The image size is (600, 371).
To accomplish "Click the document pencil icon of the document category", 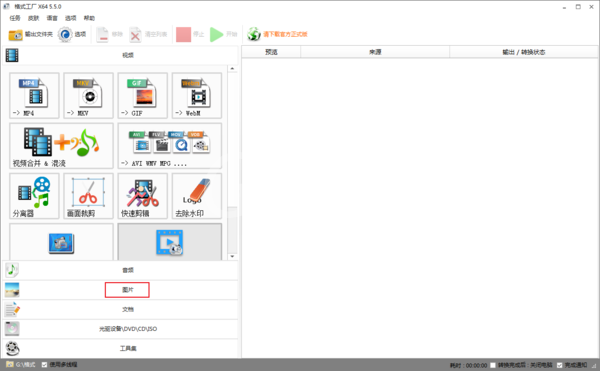I will (x=12, y=309).
